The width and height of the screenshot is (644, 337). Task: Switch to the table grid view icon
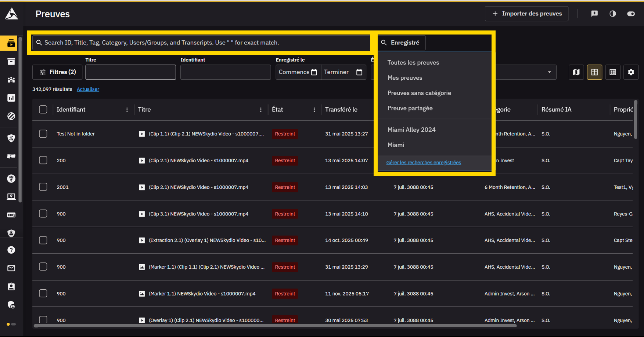click(594, 72)
